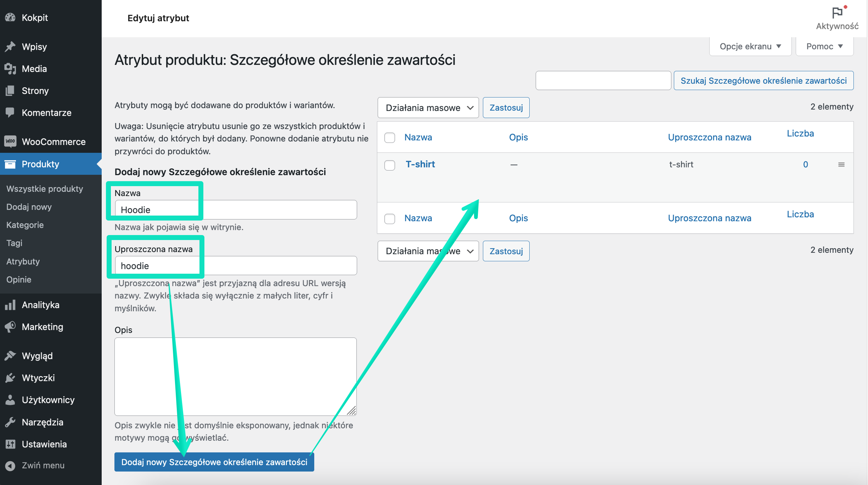Go to Wszystkie produkty menu item
The width and height of the screenshot is (868, 485).
coord(45,189)
